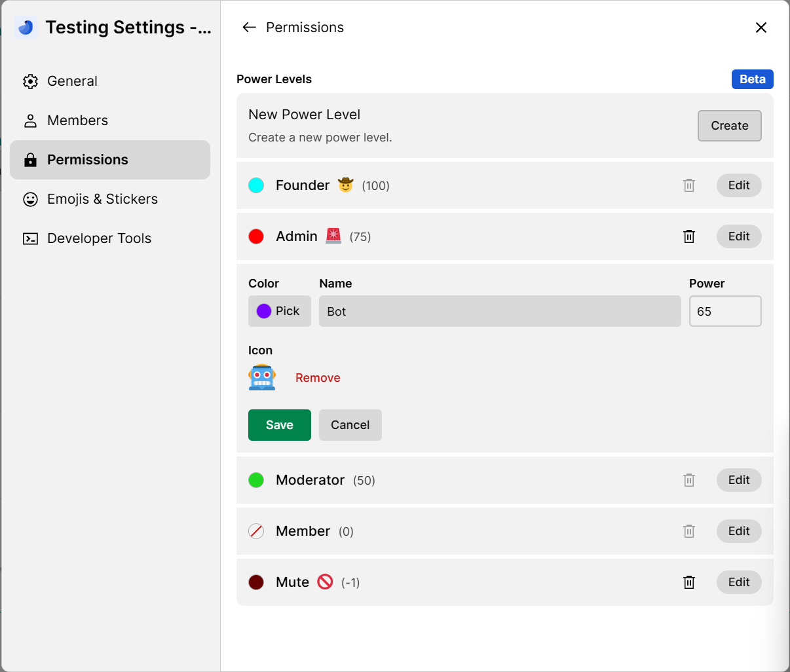This screenshot has width=790, height=672.
Task: Open the color Pick button
Action: point(279,311)
